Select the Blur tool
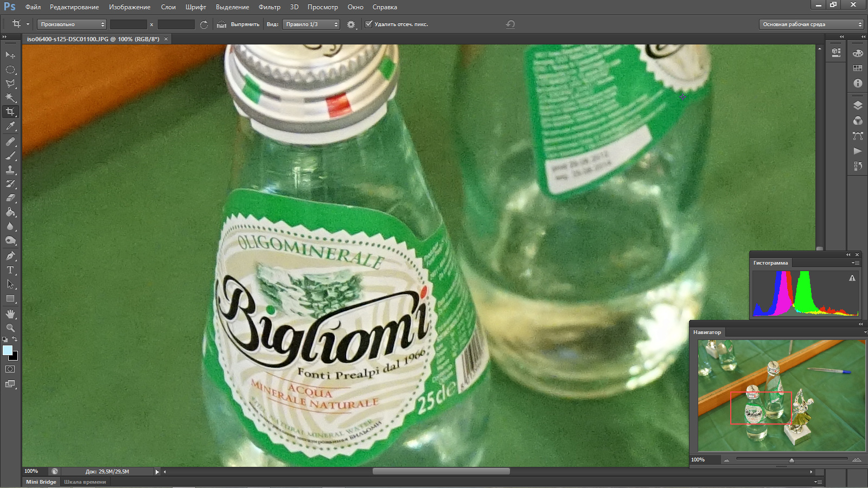This screenshot has width=868, height=488. click(x=10, y=226)
